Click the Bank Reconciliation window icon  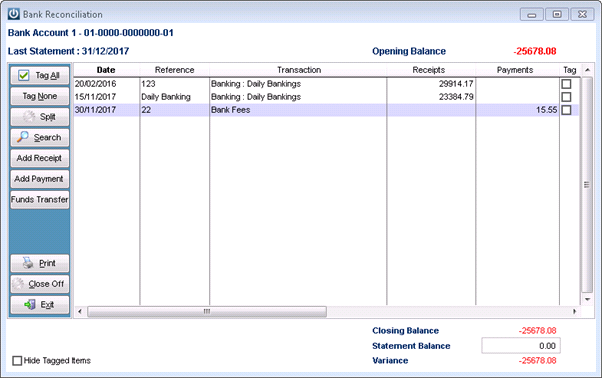click(13, 14)
